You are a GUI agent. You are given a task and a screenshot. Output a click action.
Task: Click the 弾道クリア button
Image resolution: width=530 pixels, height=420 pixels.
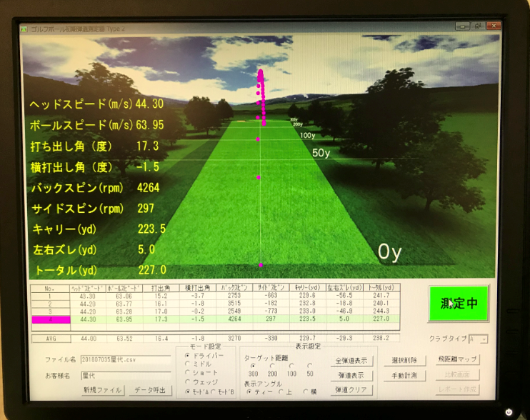pyautogui.click(x=351, y=389)
